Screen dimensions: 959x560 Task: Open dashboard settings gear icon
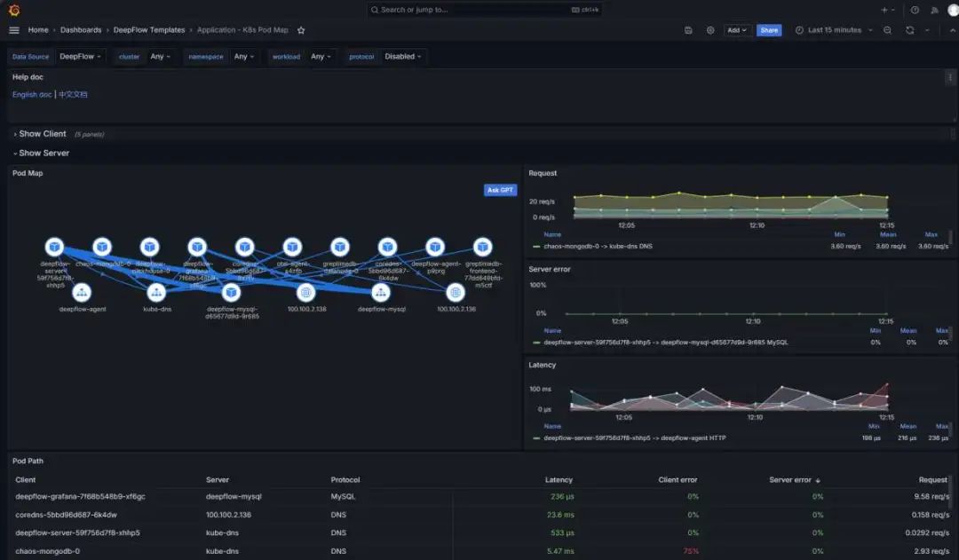tap(710, 30)
